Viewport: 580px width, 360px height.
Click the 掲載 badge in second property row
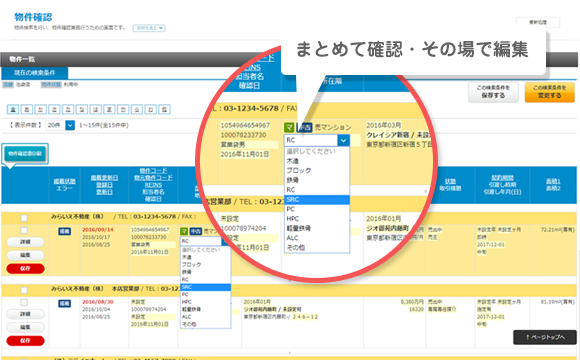[64, 304]
